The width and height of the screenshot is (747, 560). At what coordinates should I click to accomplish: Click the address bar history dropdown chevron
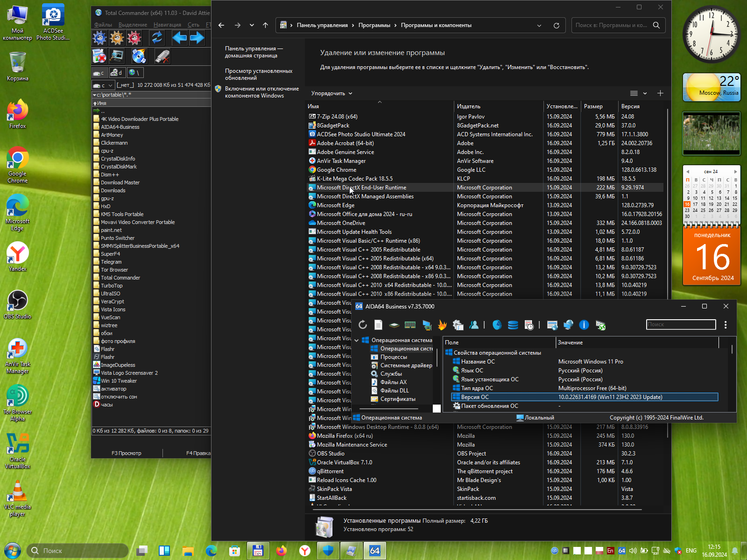[x=539, y=25]
